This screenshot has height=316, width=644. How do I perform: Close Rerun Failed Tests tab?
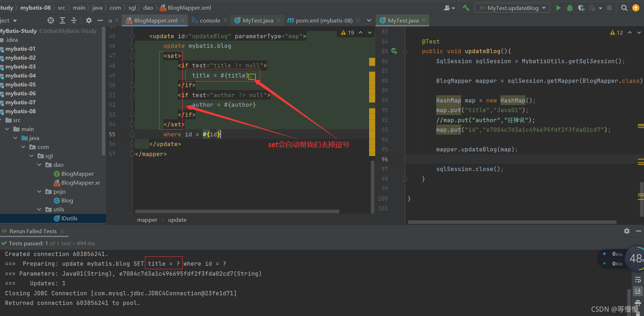(62, 231)
